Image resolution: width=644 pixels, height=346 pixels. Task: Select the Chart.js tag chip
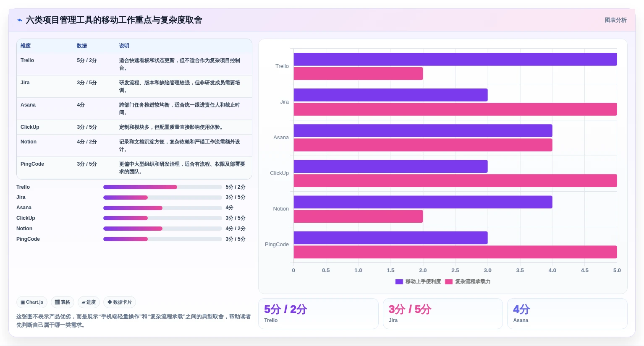tap(32, 302)
